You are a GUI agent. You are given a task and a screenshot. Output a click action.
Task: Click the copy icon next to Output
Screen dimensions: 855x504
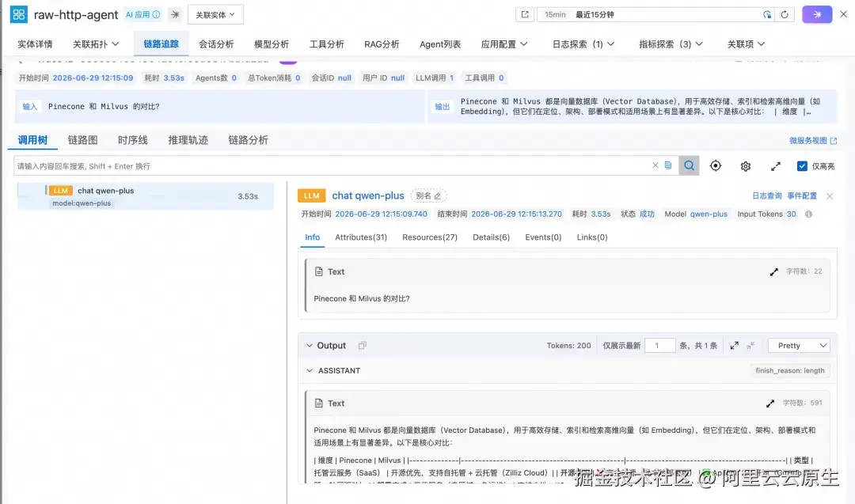point(362,346)
